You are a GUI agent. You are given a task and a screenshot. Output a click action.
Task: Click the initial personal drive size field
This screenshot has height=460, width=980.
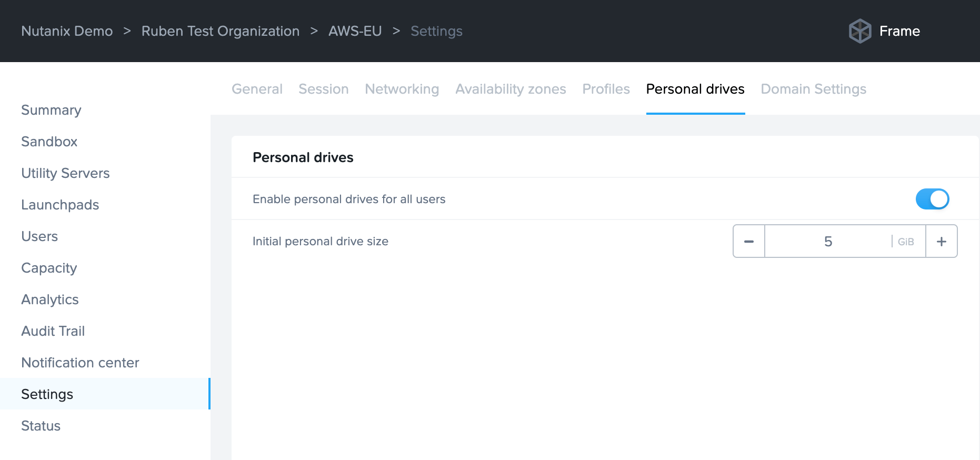point(827,242)
